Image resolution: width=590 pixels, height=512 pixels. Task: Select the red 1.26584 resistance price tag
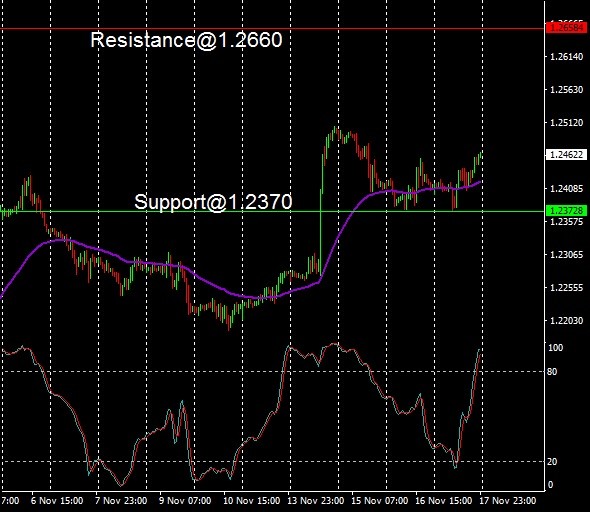[x=566, y=27]
